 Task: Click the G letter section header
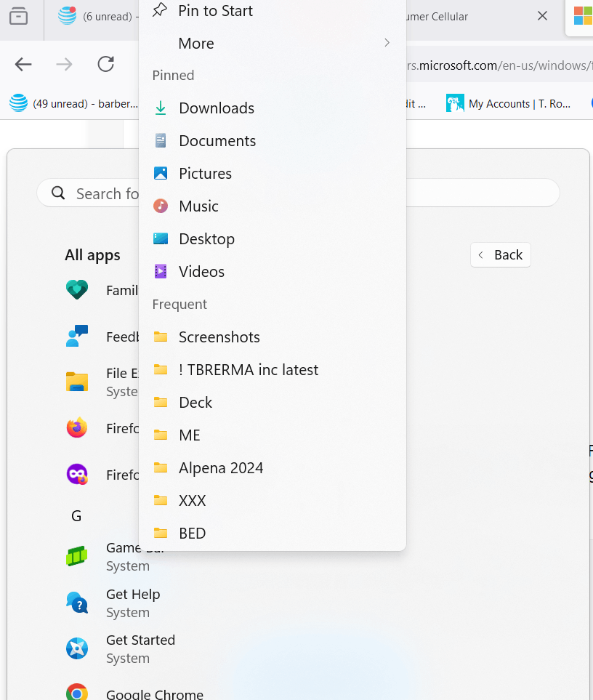(x=76, y=515)
